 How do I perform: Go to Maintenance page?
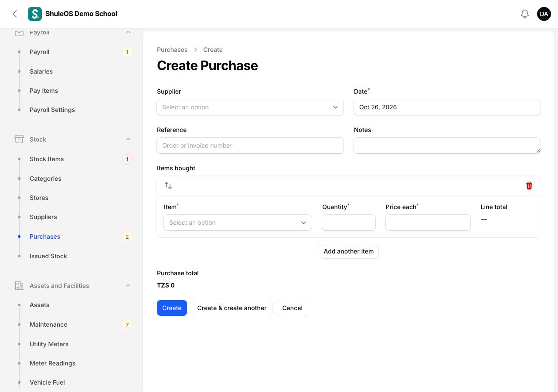(48, 324)
